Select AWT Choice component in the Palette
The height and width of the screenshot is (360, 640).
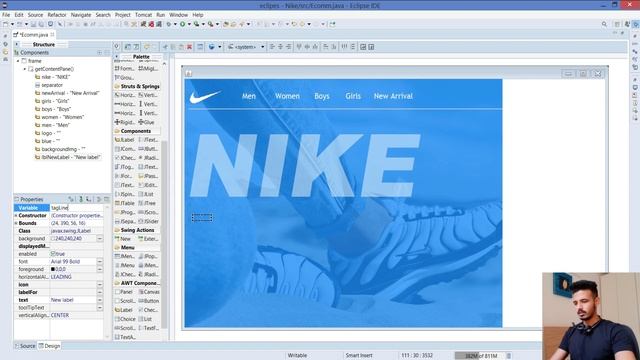[x=125, y=319]
